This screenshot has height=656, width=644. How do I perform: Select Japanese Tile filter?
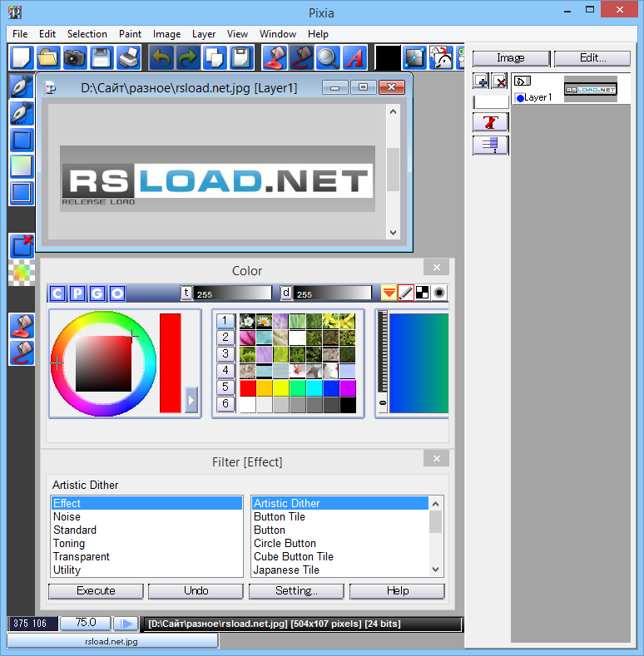click(x=340, y=570)
